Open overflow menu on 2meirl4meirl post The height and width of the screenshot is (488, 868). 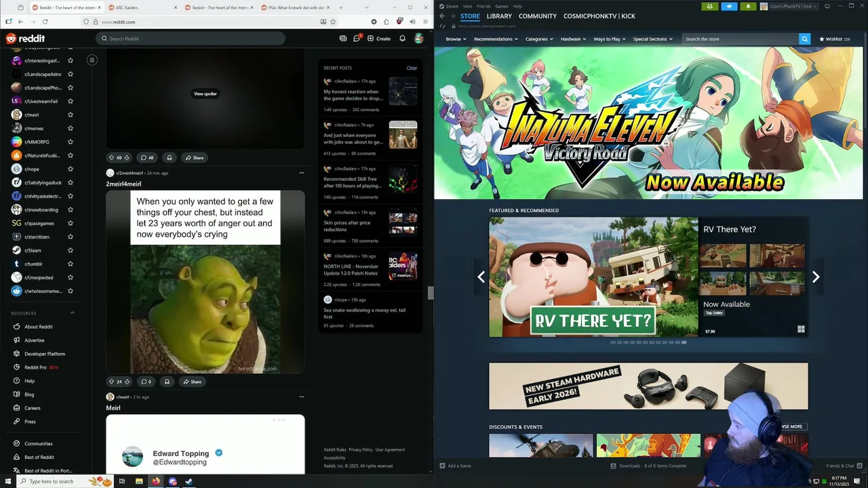click(302, 173)
